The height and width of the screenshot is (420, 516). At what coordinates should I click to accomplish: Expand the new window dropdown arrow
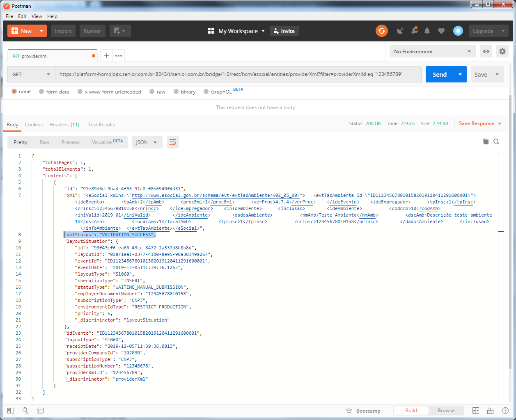pyautogui.click(x=124, y=31)
